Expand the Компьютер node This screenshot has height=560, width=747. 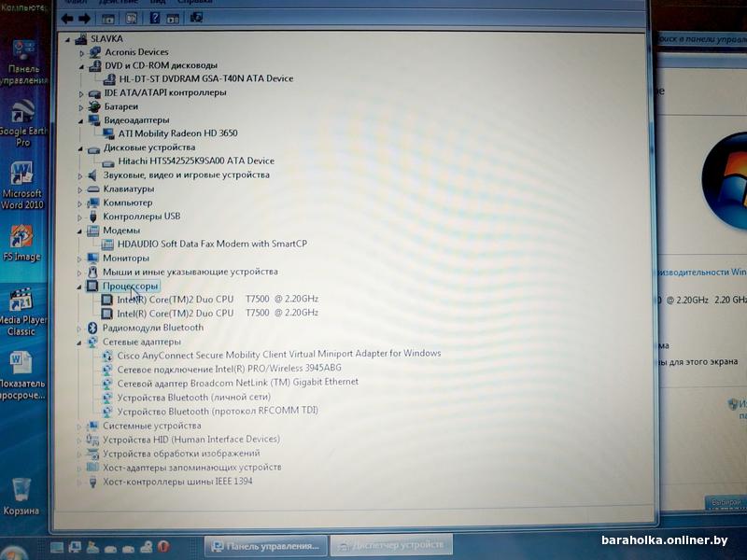point(80,203)
